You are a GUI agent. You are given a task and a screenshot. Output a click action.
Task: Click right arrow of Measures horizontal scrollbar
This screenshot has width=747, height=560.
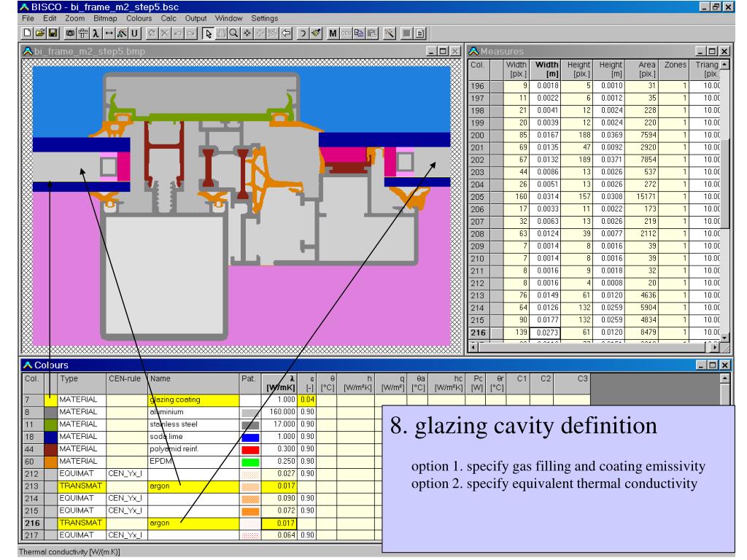tap(715, 347)
